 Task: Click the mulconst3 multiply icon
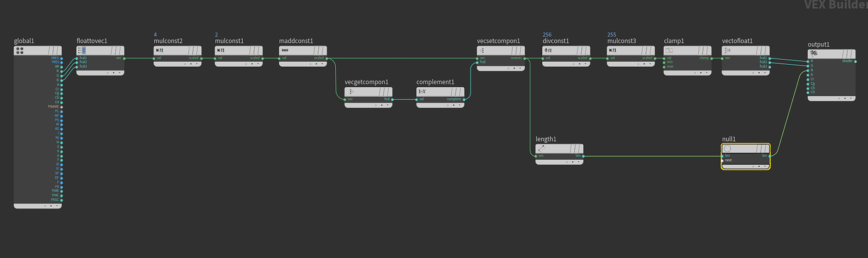613,50
